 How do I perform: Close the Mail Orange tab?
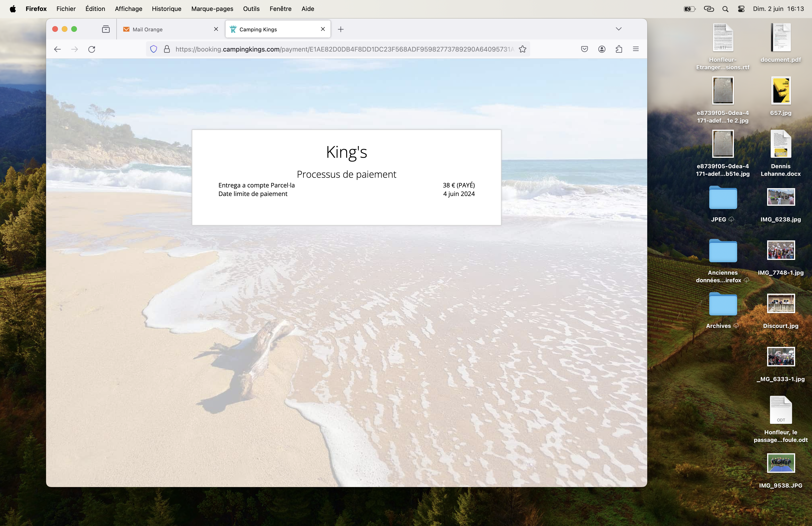coord(216,29)
